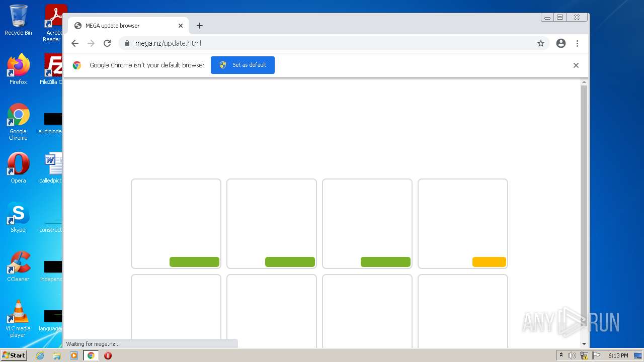This screenshot has width=644, height=362.
Task: Open the Chrome profile avatar menu
Action: [561, 43]
